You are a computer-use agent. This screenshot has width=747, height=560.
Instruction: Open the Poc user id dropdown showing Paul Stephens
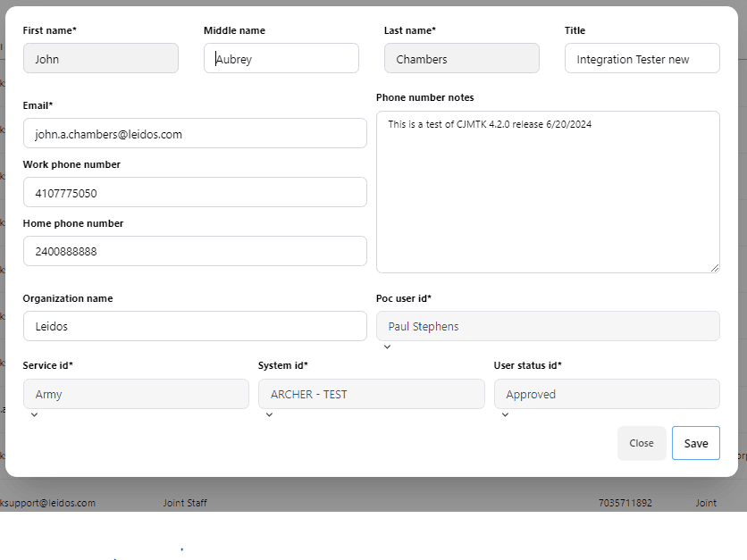tap(547, 326)
